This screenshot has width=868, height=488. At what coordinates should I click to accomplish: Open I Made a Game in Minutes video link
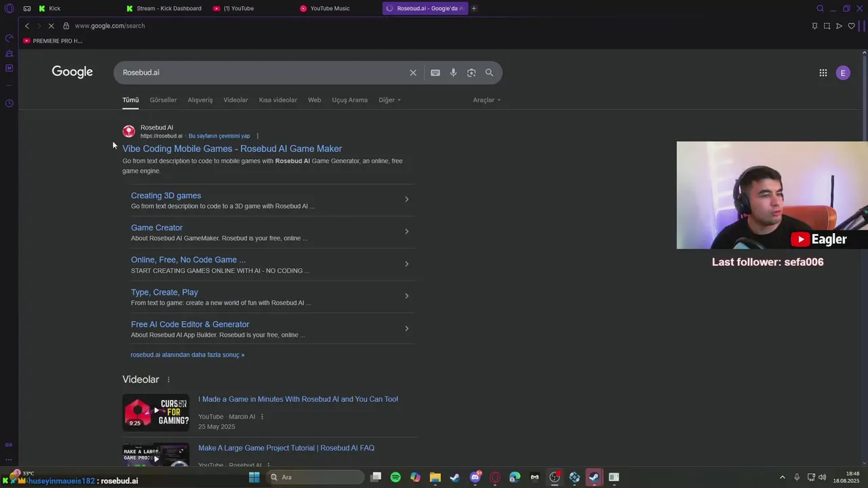[x=298, y=399]
